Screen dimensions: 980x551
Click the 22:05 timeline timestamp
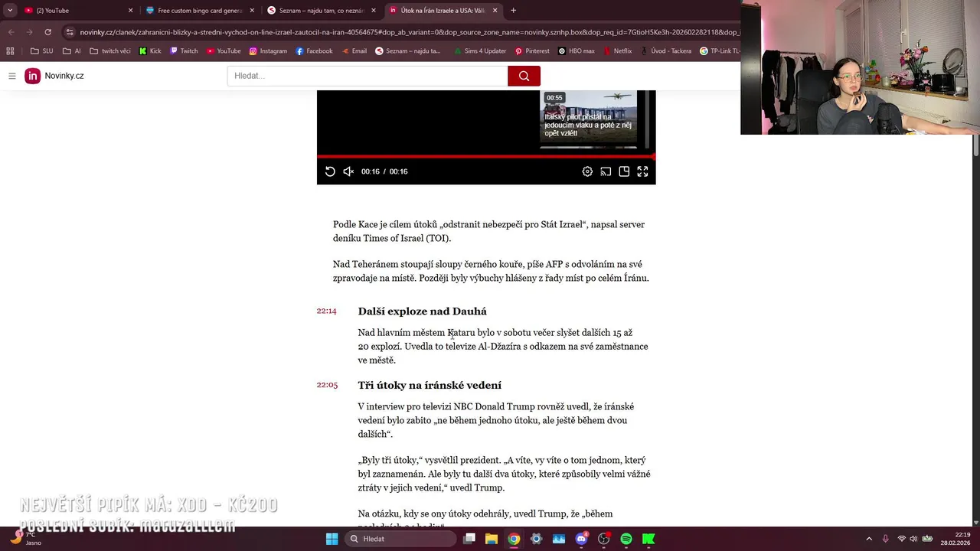(x=327, y=385)
